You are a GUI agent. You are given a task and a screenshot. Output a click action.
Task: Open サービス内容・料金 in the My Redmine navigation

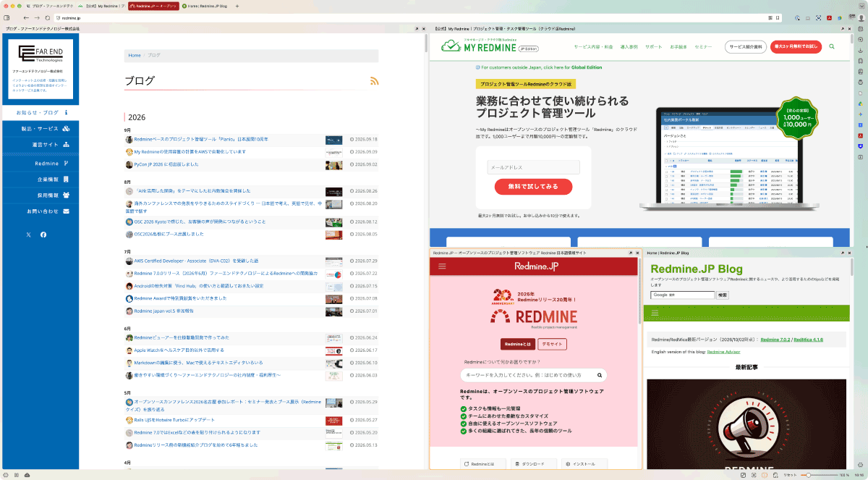(x=593, y=46)
